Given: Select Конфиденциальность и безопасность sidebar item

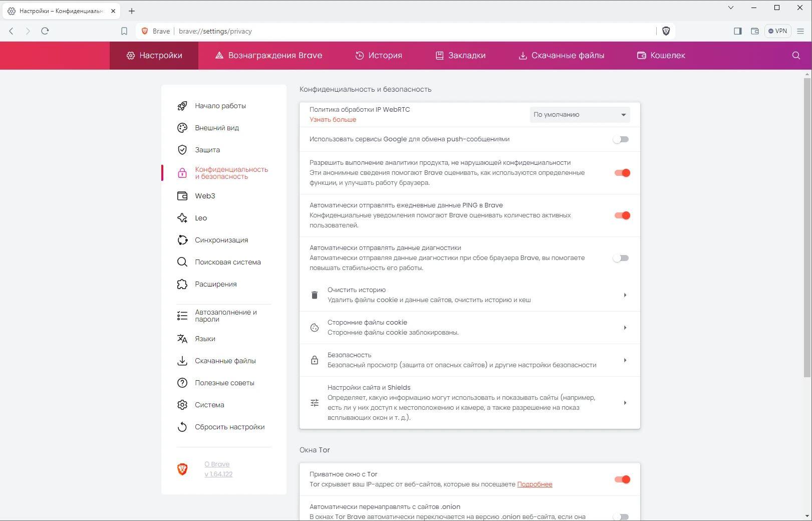Looking at the screenshot, I should click(224, 173).
